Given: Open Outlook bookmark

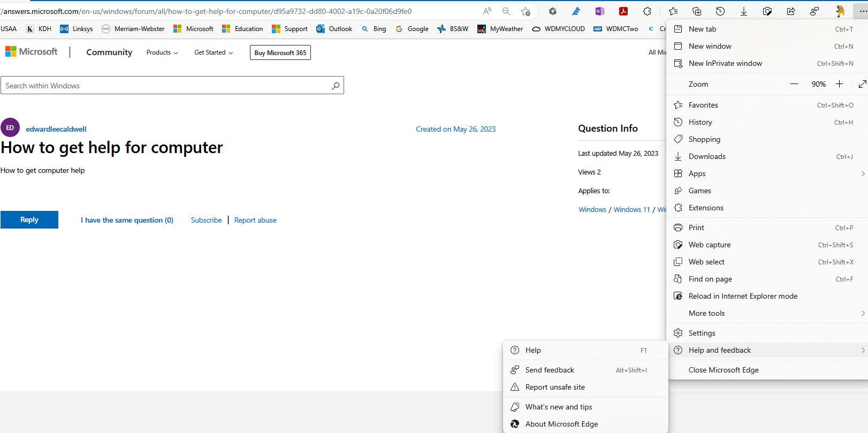Looking at the screenshot, I should 334,29.
